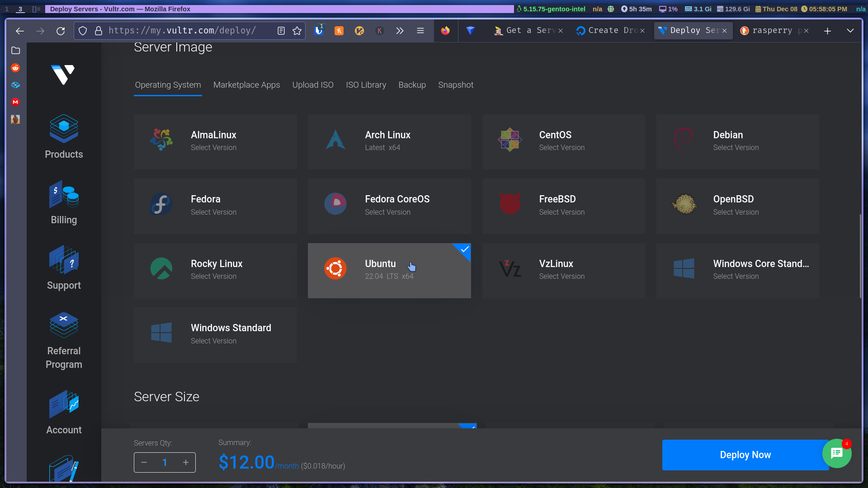Open the live chat bubble
This screenshot has width=868, height=488.
pyautogui.click(x=837, y=453)
